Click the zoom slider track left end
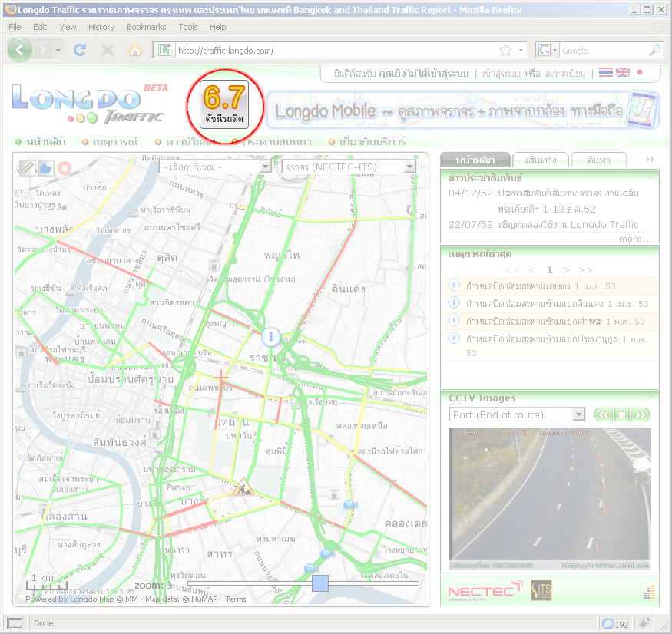The width and height of the screenshot is (672, 634). click(190, 583)
